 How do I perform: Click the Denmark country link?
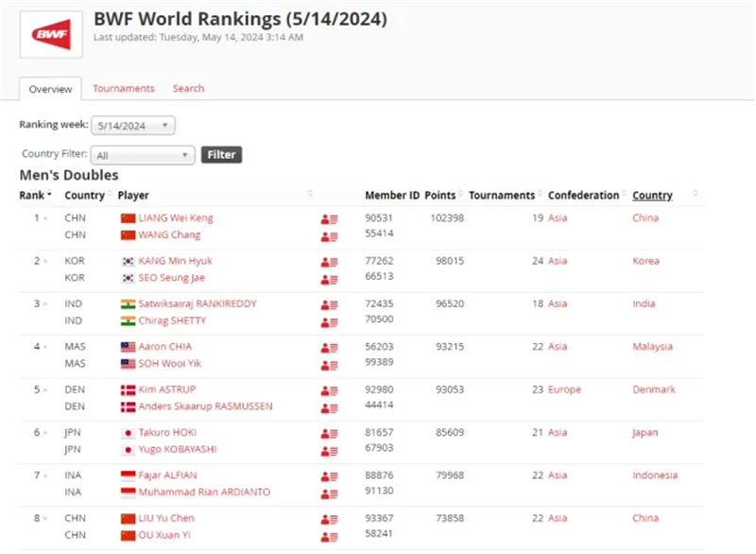click(x=654, y=390)
